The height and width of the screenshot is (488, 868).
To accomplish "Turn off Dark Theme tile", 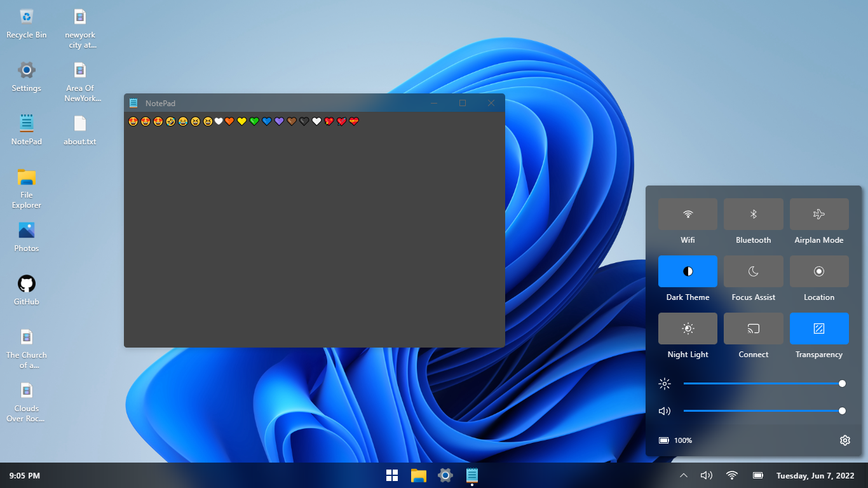I will coord(688,271).
